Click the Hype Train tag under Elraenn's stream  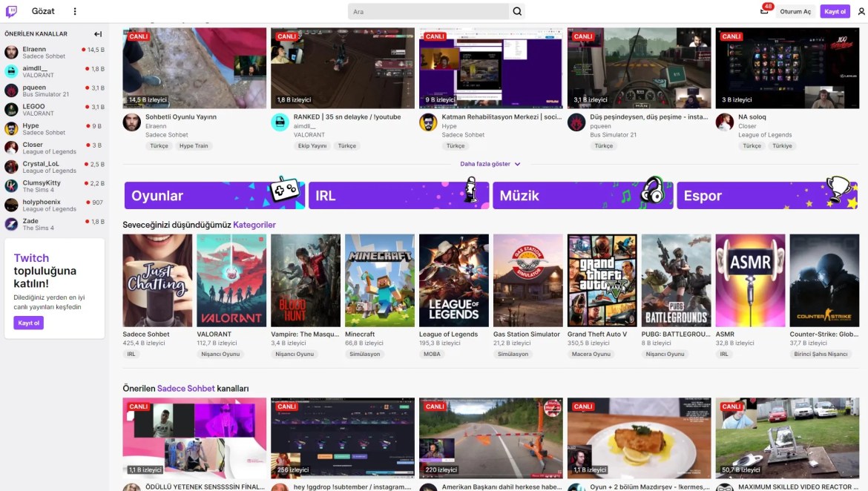tap(194, 146)
